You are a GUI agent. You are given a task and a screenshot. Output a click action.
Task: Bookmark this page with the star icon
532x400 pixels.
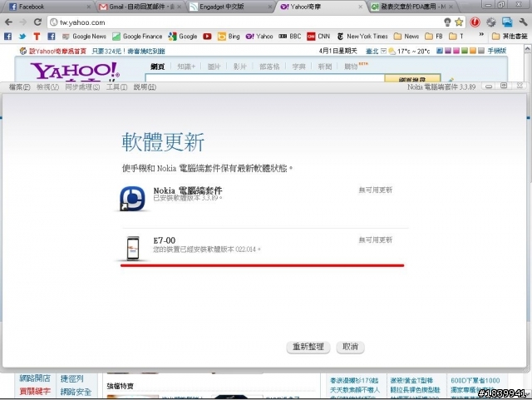click(459, 22)
